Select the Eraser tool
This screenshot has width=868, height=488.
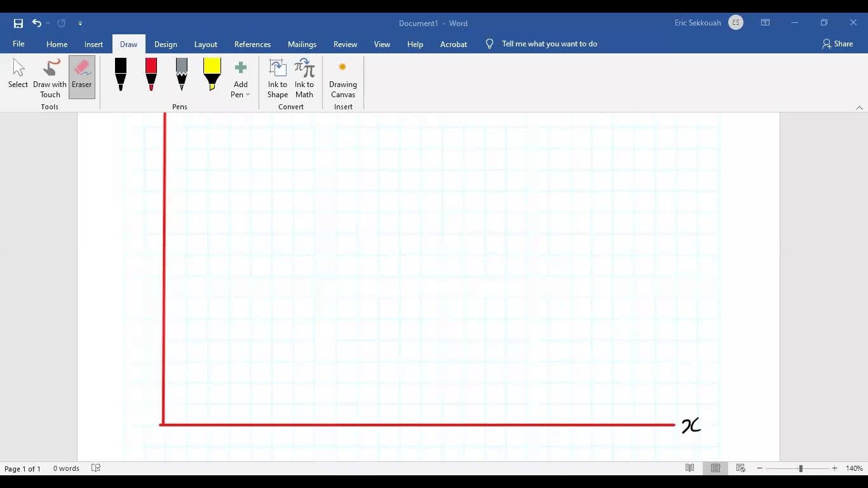82,76
